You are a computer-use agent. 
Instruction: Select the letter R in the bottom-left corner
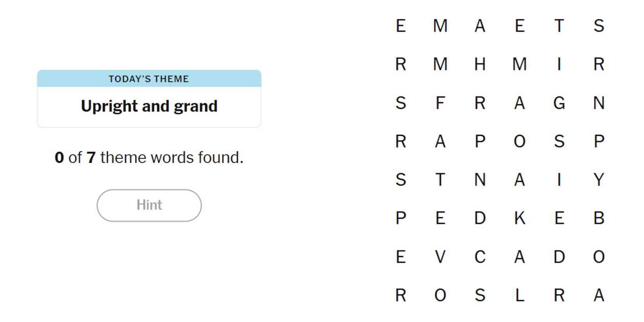point(400,295)
